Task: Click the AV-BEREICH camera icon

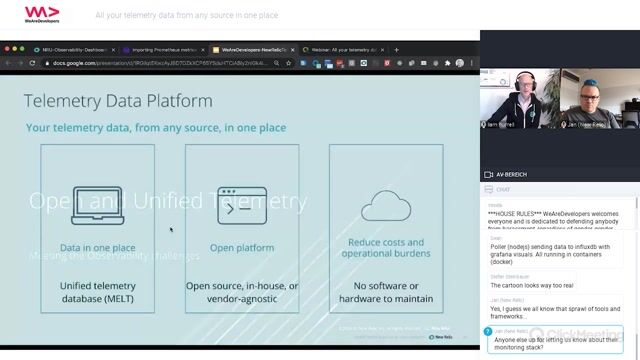Action: click(x=488, y=175)
